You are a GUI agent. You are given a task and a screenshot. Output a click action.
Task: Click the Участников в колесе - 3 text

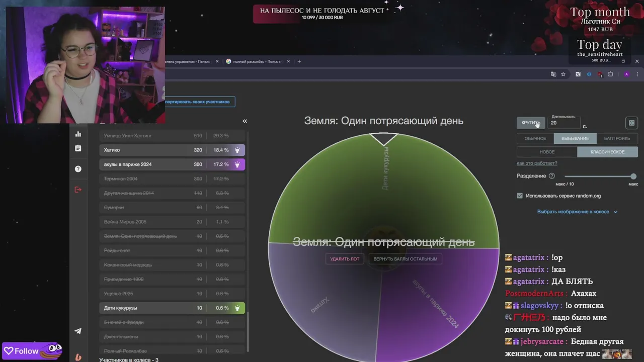coord(129,359)
